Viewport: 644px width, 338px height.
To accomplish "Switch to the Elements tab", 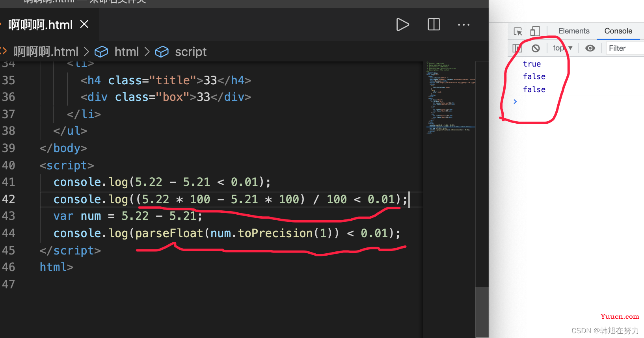I will [x=574, y=31].
